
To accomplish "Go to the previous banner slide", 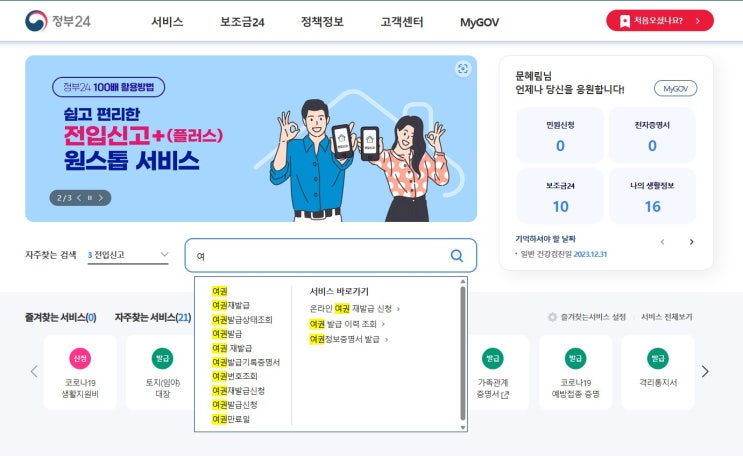I will click(79, 198).
